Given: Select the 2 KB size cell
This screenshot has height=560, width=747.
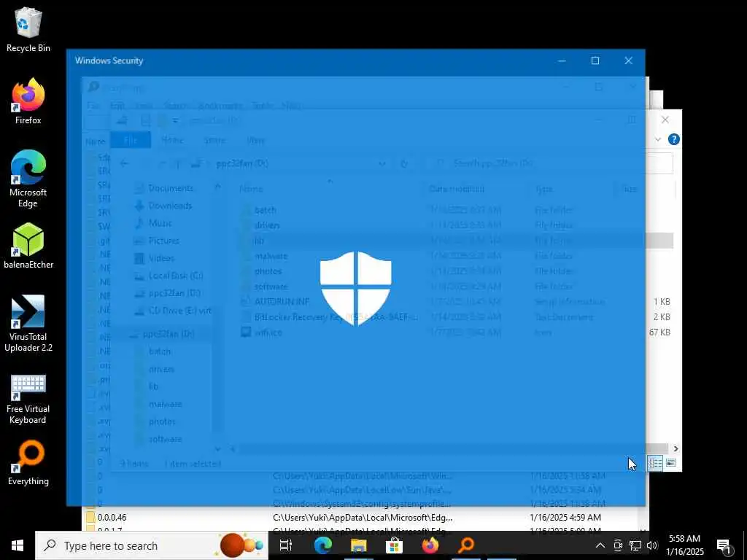Looking at the screenshot, I should [x=662, y=316].
